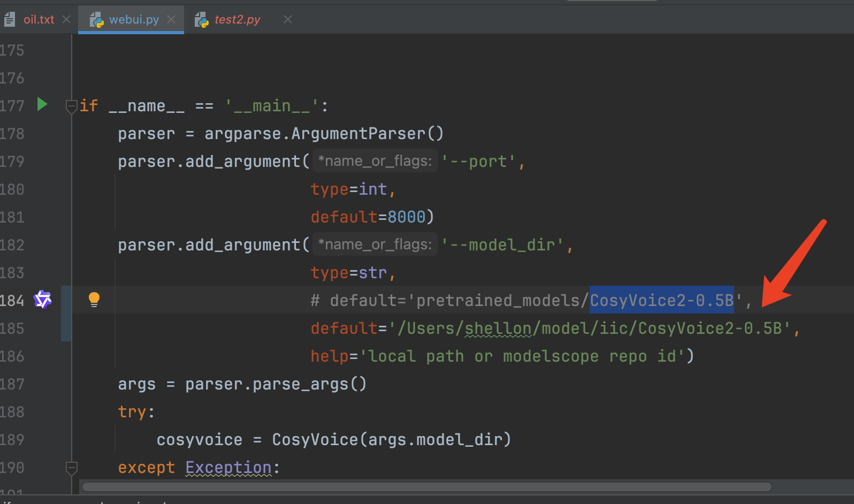Viewport: 854px width, 504px height.
Task: Switch to the test2.py tab
Action: tap(237, 20)
